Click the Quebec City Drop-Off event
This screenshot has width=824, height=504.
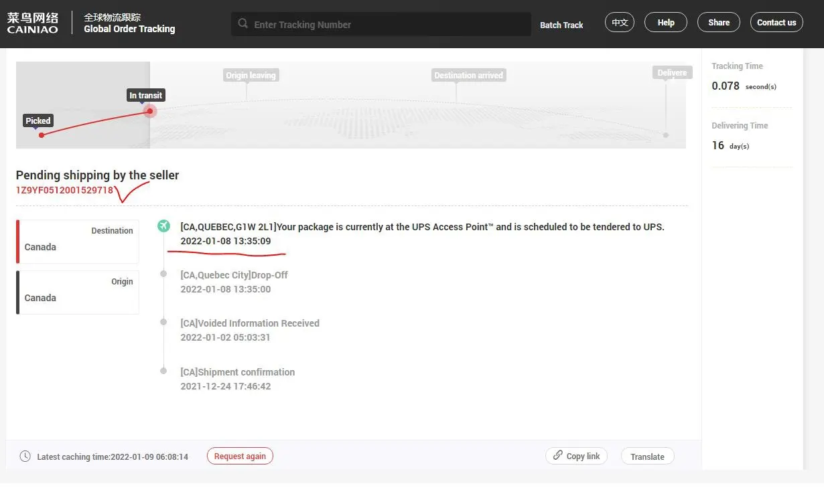(x=234, y=275)
